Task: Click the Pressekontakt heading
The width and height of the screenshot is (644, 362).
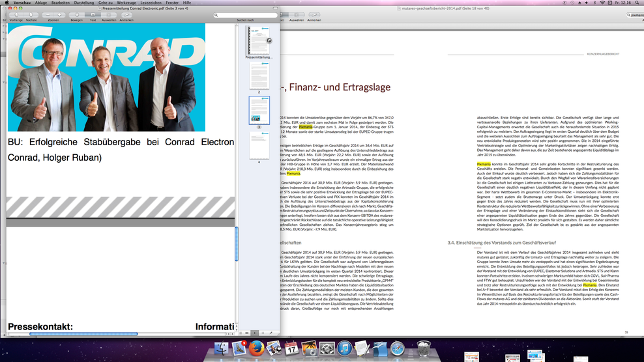Action: pyautogui.click(x=40, y=327)
